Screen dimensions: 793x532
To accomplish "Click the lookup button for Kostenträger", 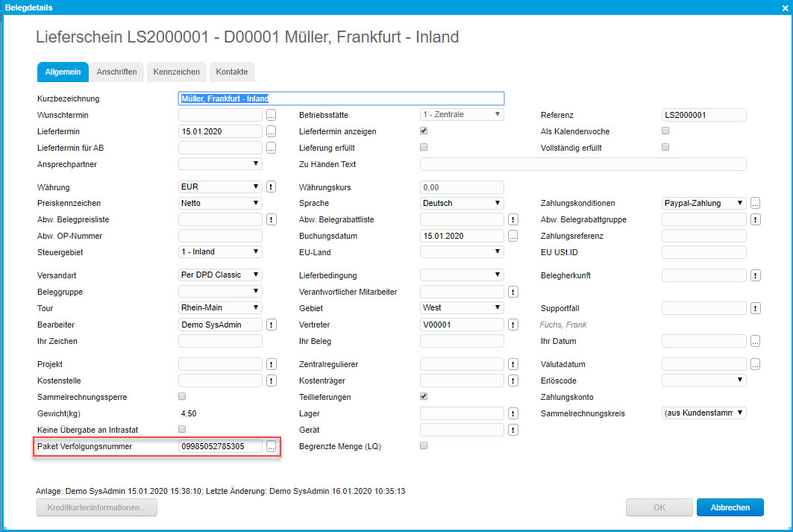I will pos(513,381).
